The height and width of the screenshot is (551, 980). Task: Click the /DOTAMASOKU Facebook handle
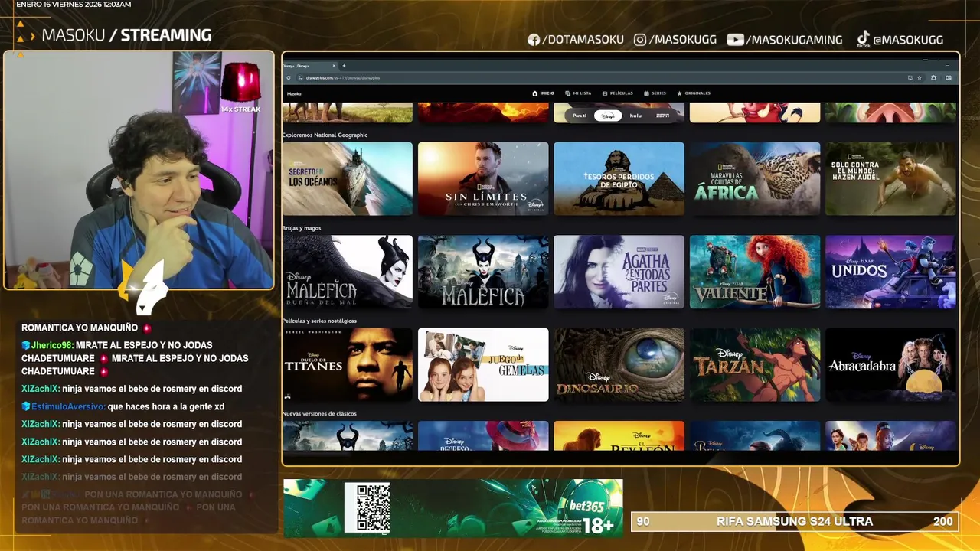click(x=583, y=40)
